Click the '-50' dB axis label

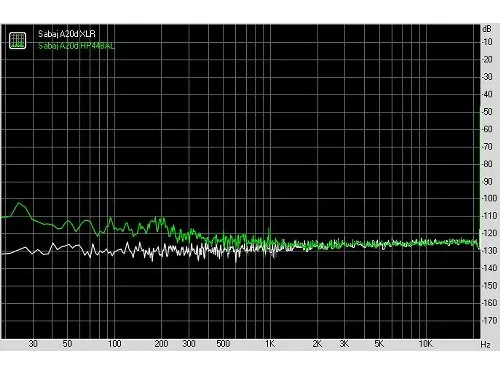(x=487, y=112)
